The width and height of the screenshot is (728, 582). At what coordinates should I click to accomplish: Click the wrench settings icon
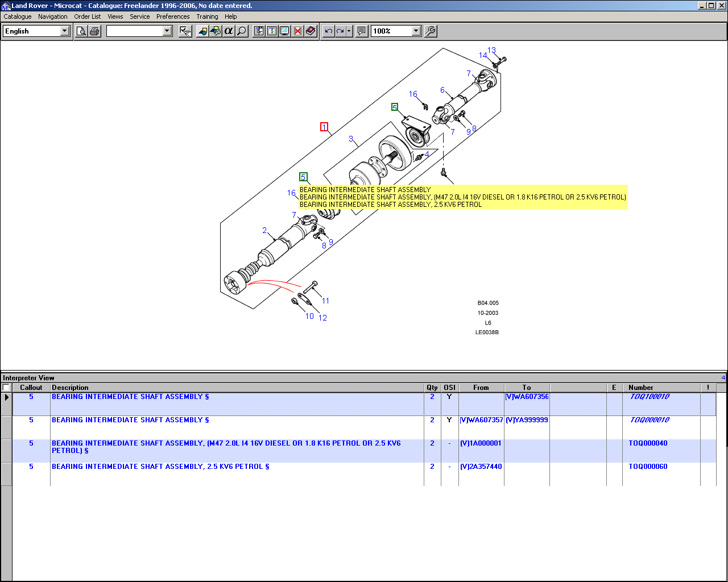(431, 31)
